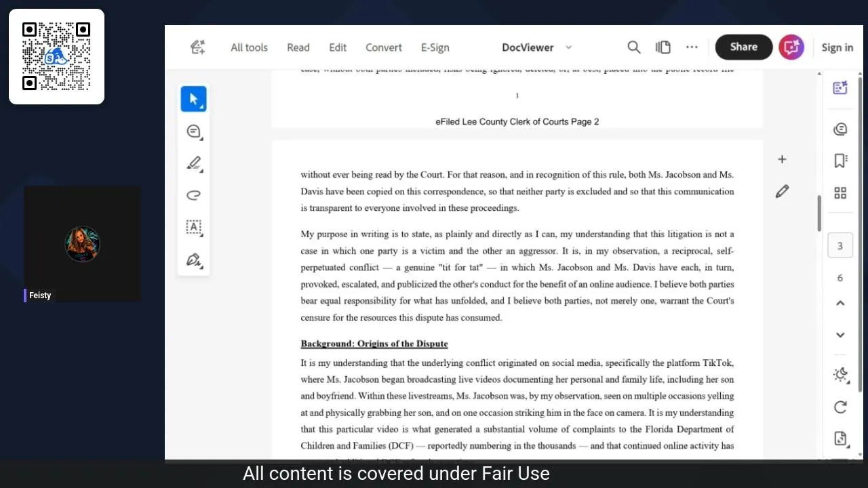
Task: Click the Feisty name label
Action: (40, 296)
